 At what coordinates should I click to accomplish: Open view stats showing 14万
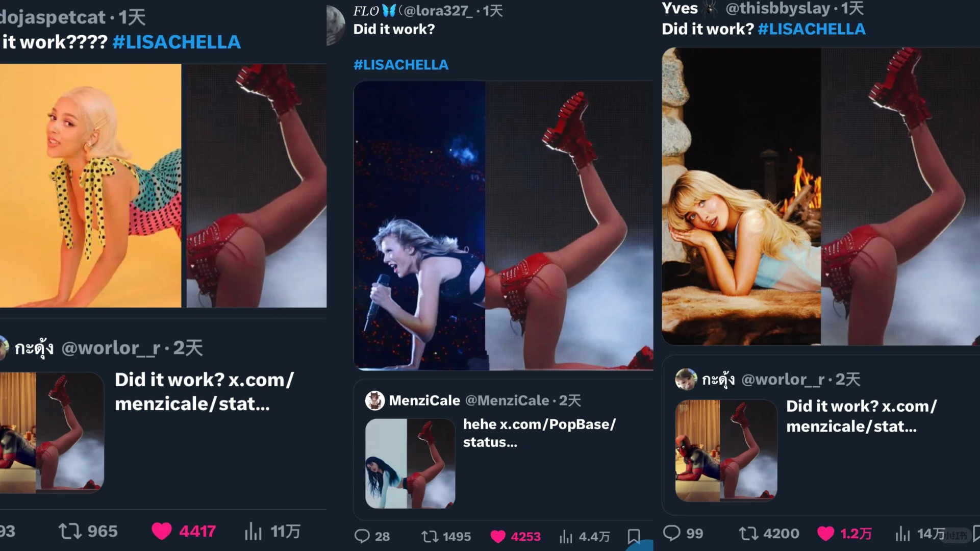(x=902, y=534)
